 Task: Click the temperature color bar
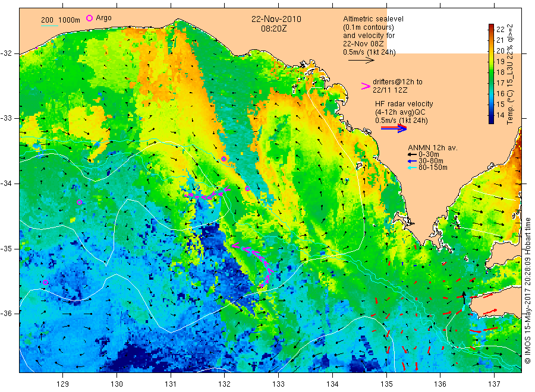[x=492, y=74]
